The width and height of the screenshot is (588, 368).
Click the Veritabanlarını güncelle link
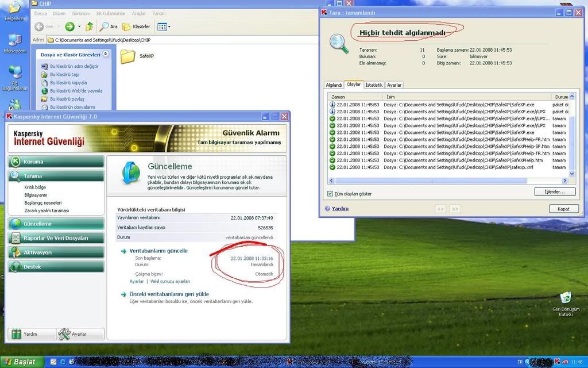click(x=158, y=251)
